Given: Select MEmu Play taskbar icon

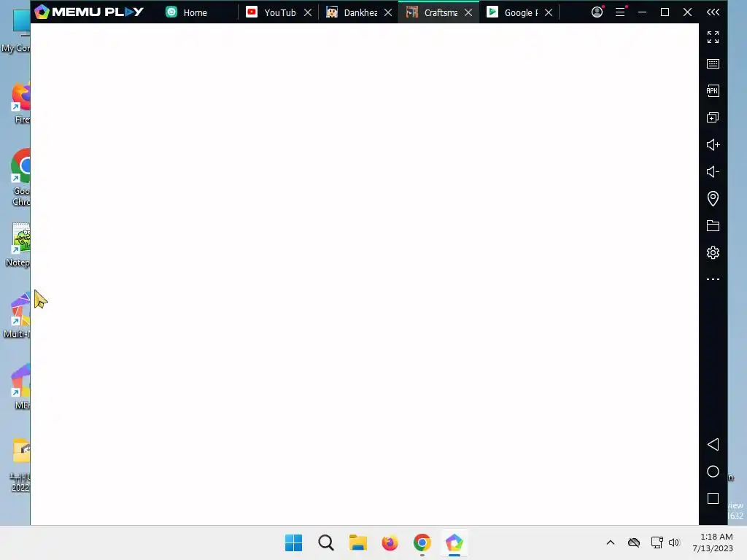Looking at the screenshot, I should pyautogui.click(x=454, y=542).
